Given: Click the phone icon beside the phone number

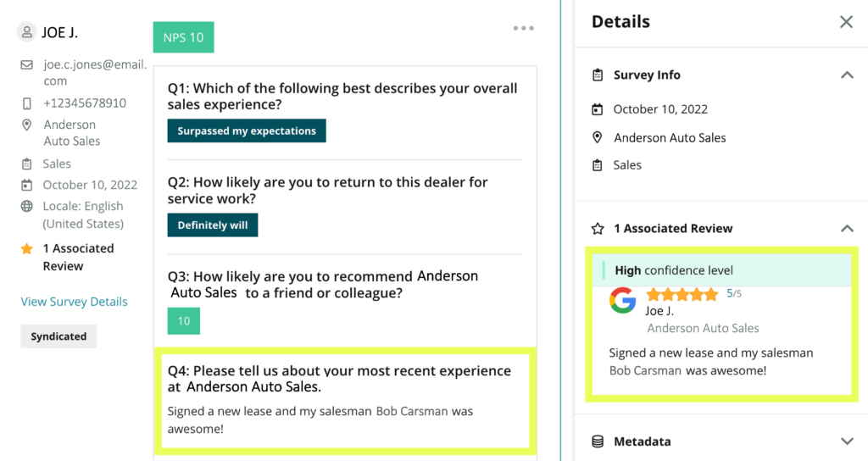Looking at the screenshot, I should [x=27, y=103].
